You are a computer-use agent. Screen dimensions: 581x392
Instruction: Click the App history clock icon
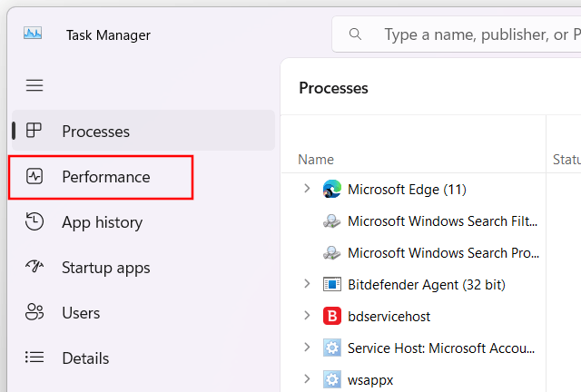click(34, 221)
